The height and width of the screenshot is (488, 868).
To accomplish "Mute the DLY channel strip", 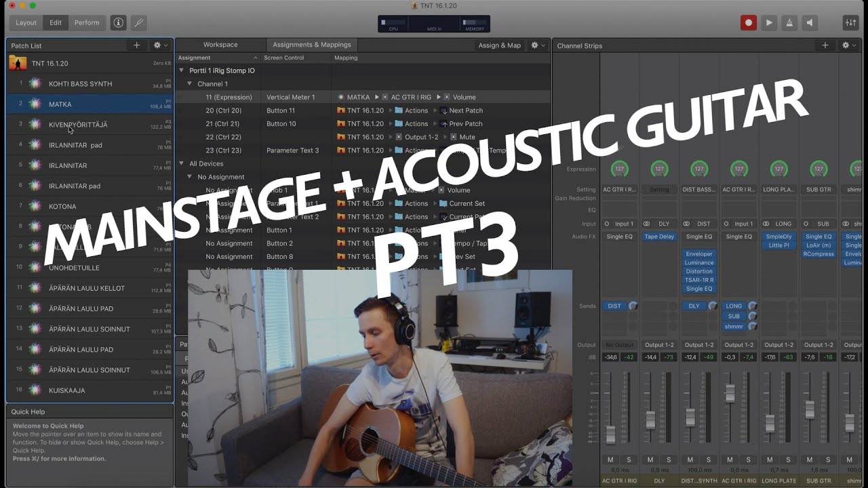I will (x=650, y=460).
